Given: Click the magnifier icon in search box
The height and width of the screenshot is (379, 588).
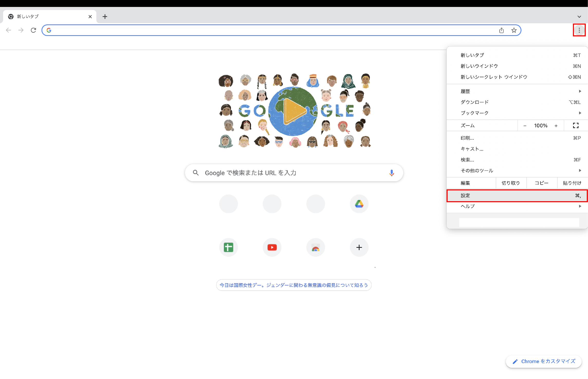Looking at the screenshot, I should (x=196, y=173).
